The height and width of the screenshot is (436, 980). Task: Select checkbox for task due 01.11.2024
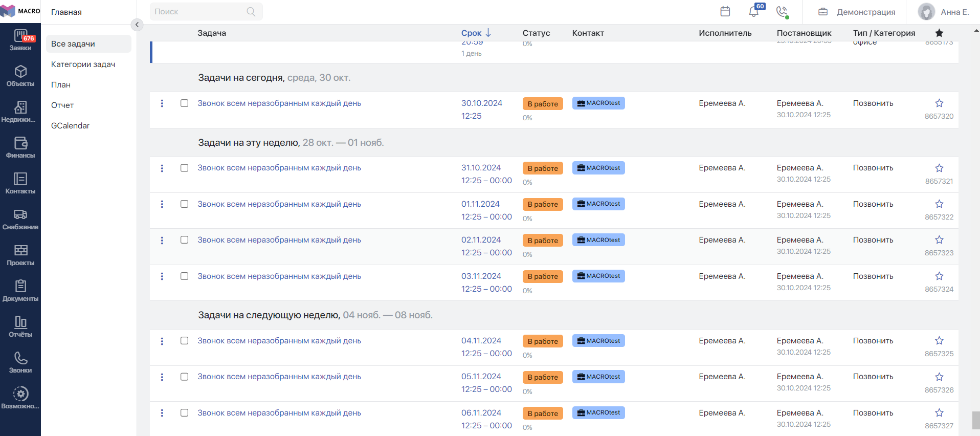pos(185,204)
